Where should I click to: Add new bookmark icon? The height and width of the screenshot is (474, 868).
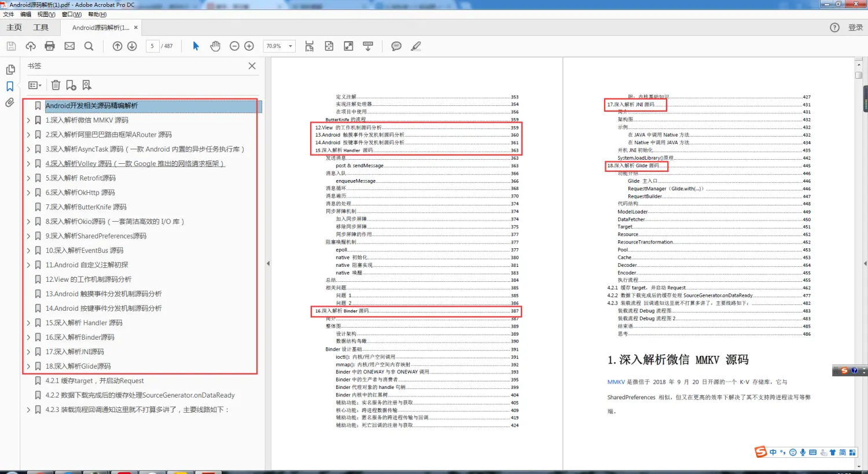pyautogui.click(x=71, y=85)
